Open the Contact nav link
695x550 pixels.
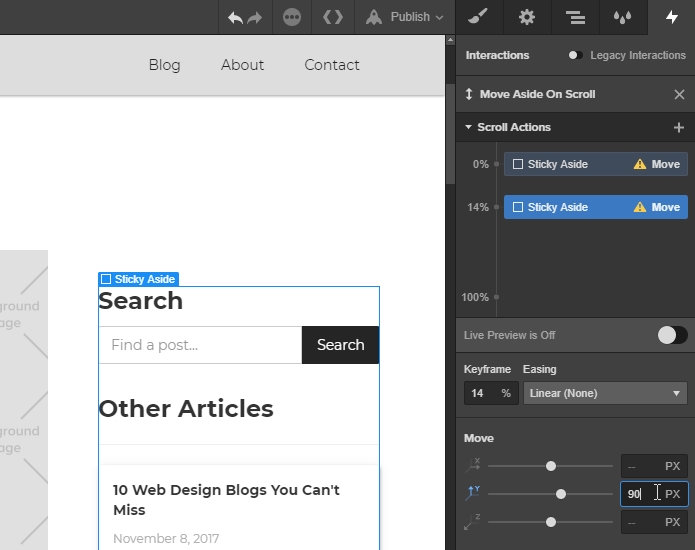(332, 65)
